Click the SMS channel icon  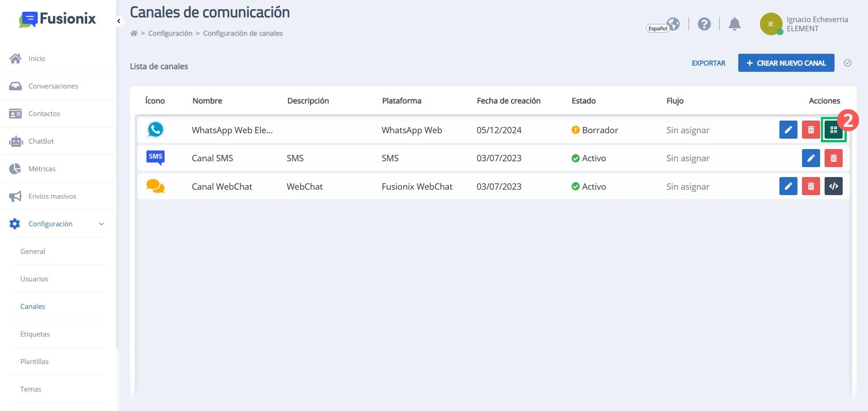click(156, 158)
